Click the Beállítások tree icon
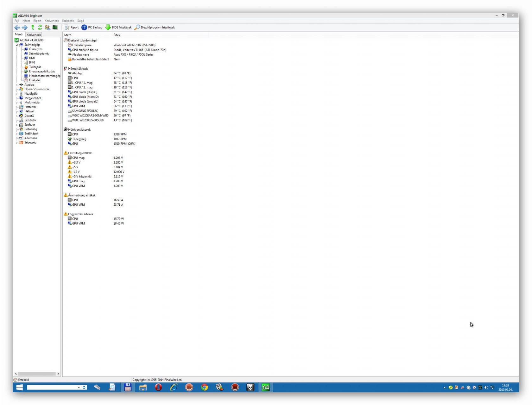This screenshot has height=405, width=532. tap(21, 134)
